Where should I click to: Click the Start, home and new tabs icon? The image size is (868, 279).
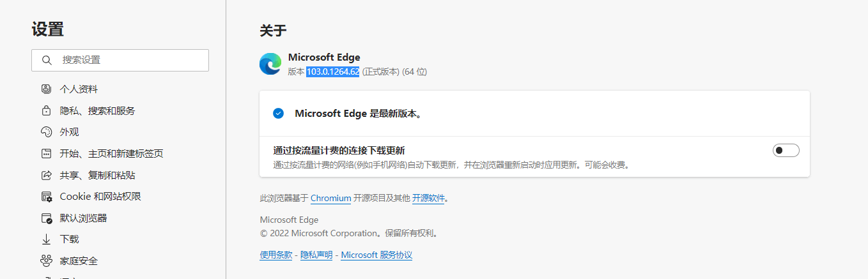46,154
